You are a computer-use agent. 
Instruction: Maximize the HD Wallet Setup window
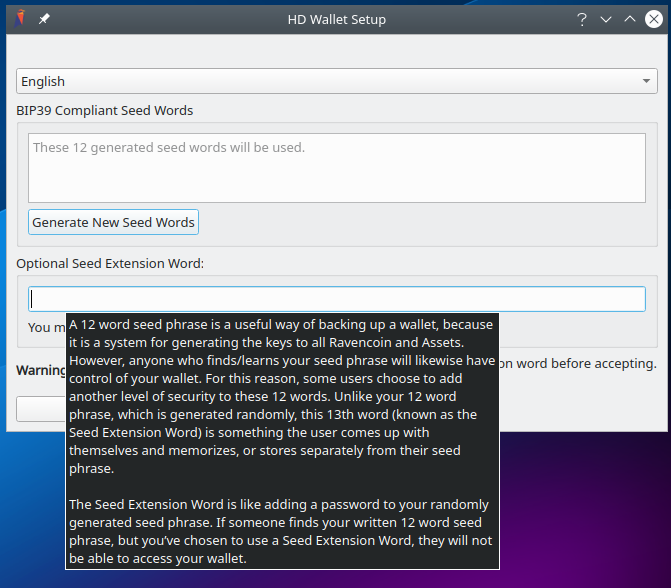pos(629,19)
